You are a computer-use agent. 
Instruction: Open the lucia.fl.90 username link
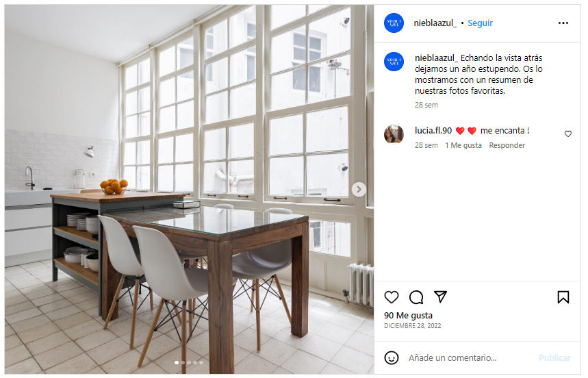point(433,131)
